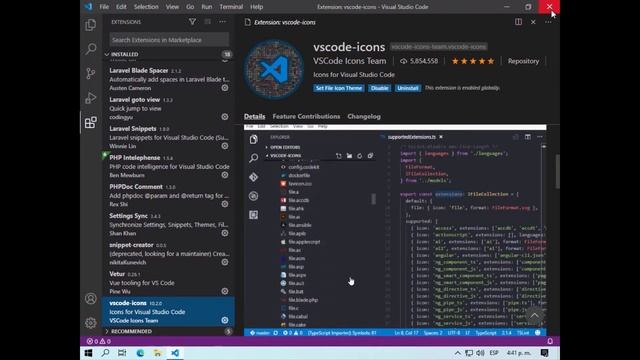Click Set File Icon Theme button

tap(339, 88)
